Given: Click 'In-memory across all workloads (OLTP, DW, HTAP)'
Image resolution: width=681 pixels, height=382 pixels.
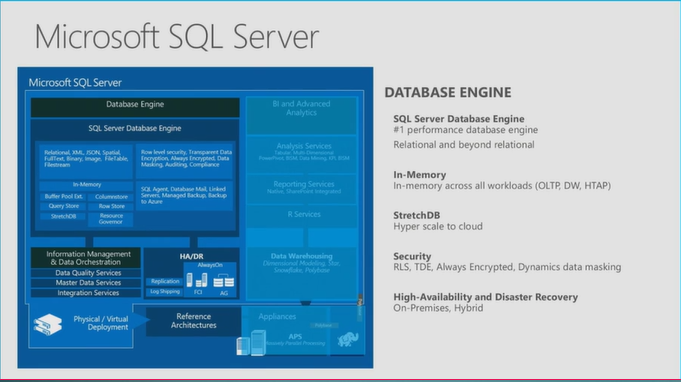Looking at the screenshot, I should tap(502, 186).
